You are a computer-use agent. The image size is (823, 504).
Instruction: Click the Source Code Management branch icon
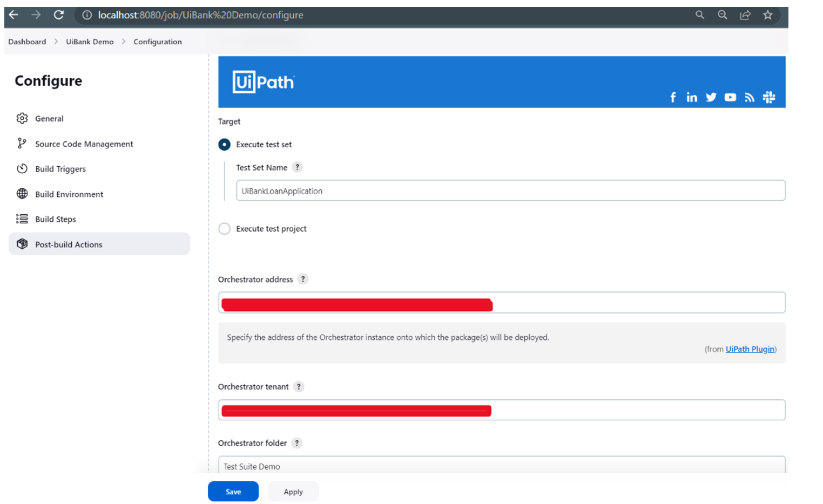(x=22, y=143)
